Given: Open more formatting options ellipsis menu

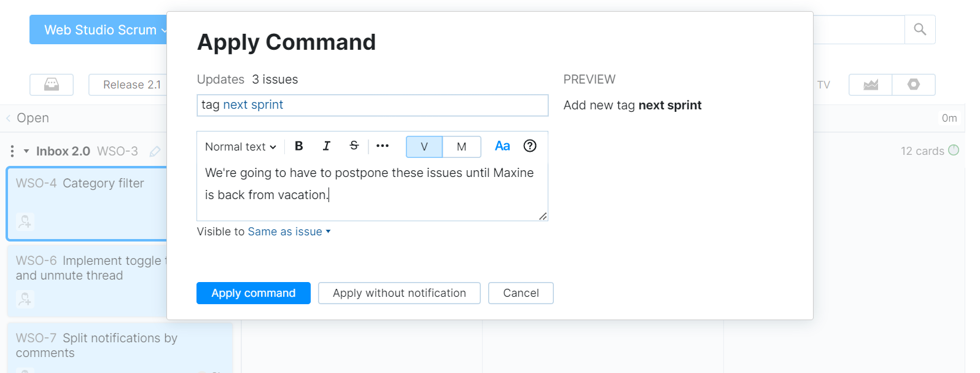Looking at the screenshot, I should (383, 146).
